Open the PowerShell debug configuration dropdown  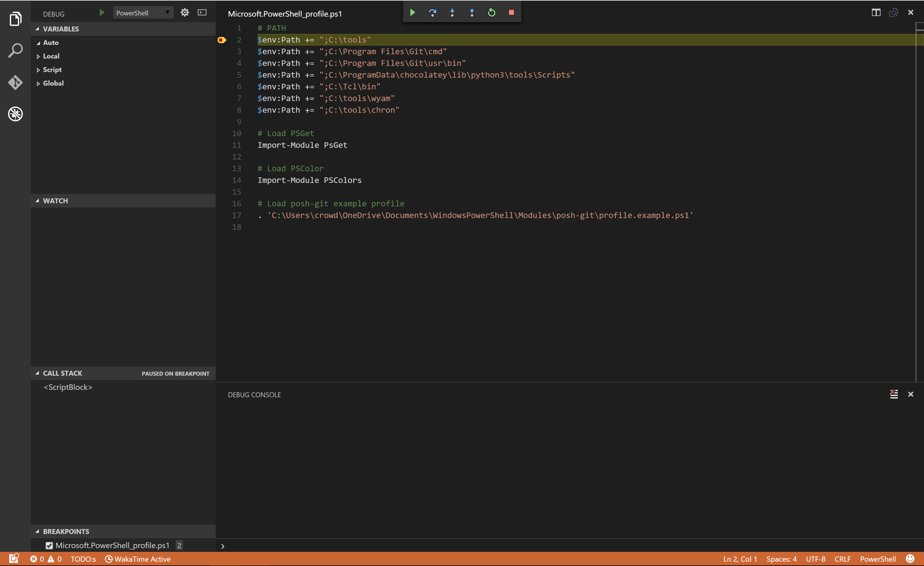(x=143, y=12)
